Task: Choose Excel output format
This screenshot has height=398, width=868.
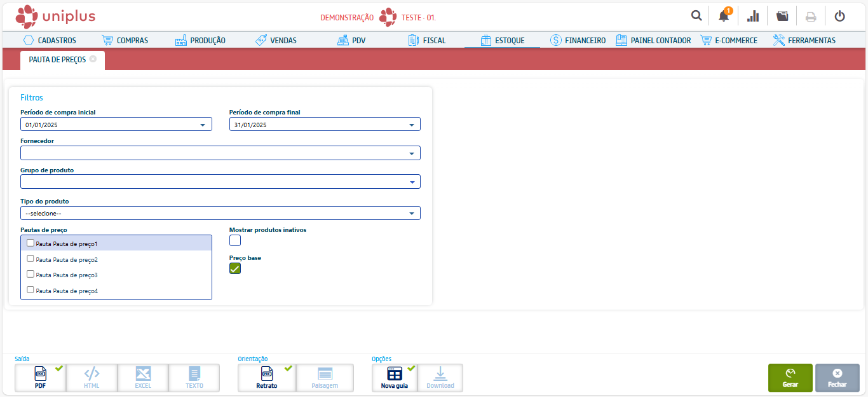Action: 143,378
